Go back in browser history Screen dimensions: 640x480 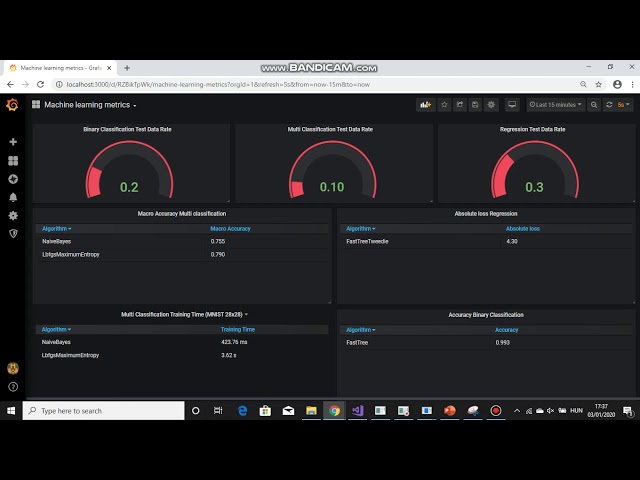pyautogui.click(x=10, y=84)
